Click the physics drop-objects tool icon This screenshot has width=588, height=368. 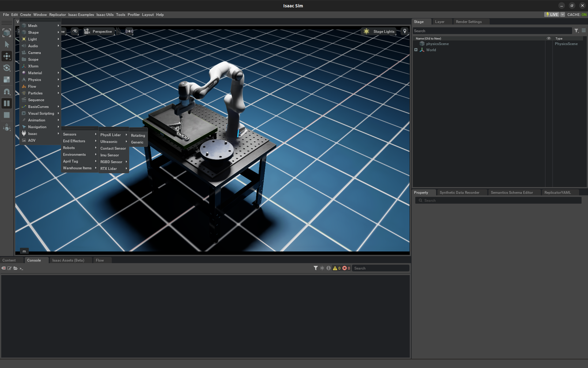[7, 127]
